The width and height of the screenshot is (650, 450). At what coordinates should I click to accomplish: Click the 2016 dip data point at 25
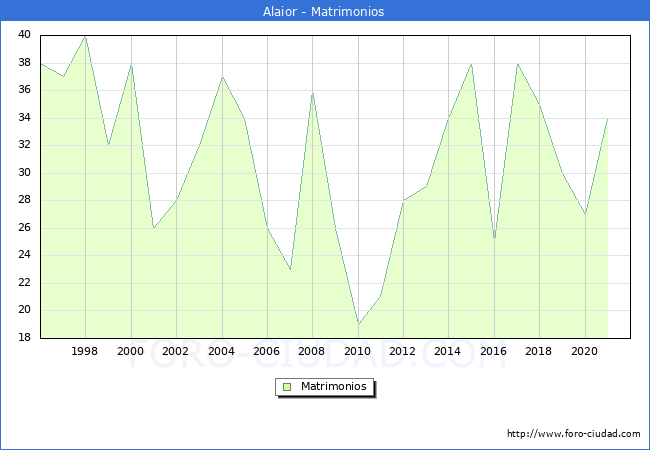point(494,238)
